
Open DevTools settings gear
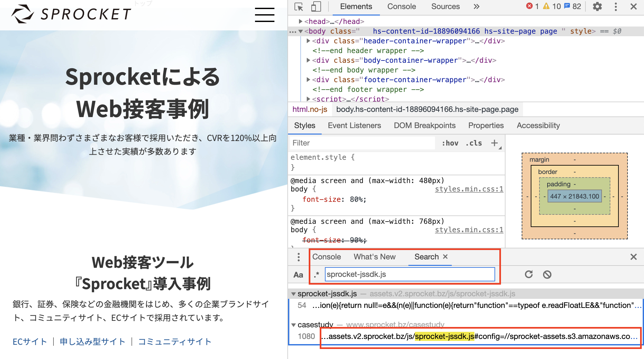click(597, 6)
